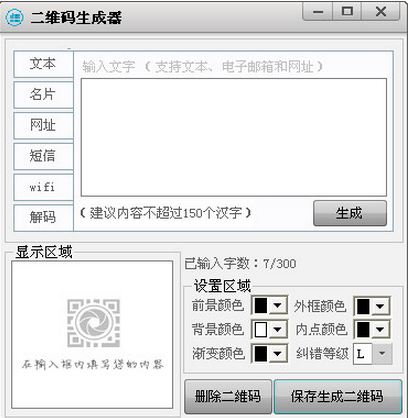Viewport: 408px width, 418px height.
Task: Click the 生成 button
Action: tap(350, 213)
